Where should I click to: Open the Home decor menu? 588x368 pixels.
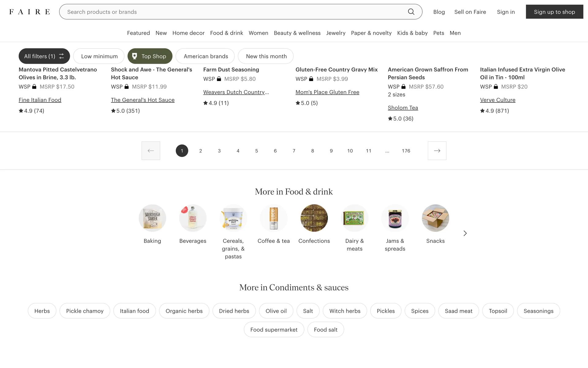[x=188, y=33]
